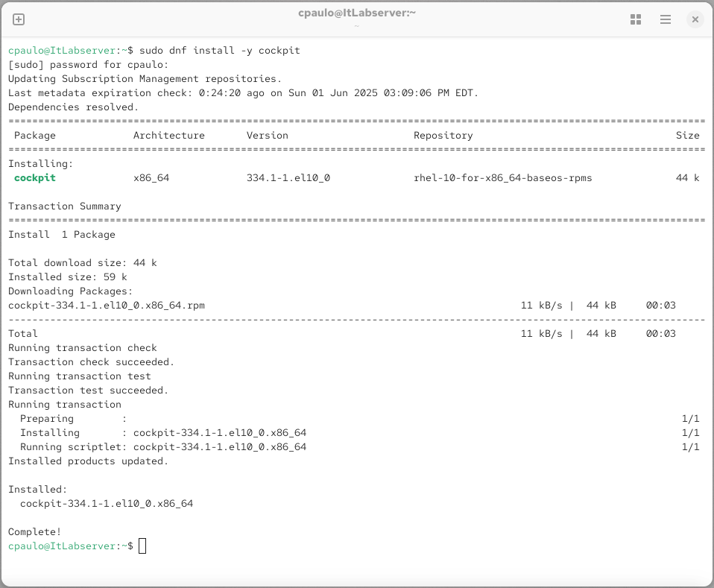Viewport: 714px width, 588px height.
Task: Show the tab overview grid
Action: pos(636,19)
